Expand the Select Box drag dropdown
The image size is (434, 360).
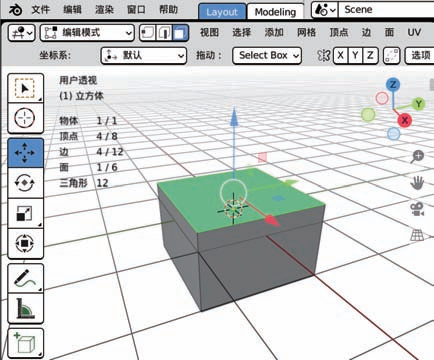pyautogui.click(x=267, y=55)
